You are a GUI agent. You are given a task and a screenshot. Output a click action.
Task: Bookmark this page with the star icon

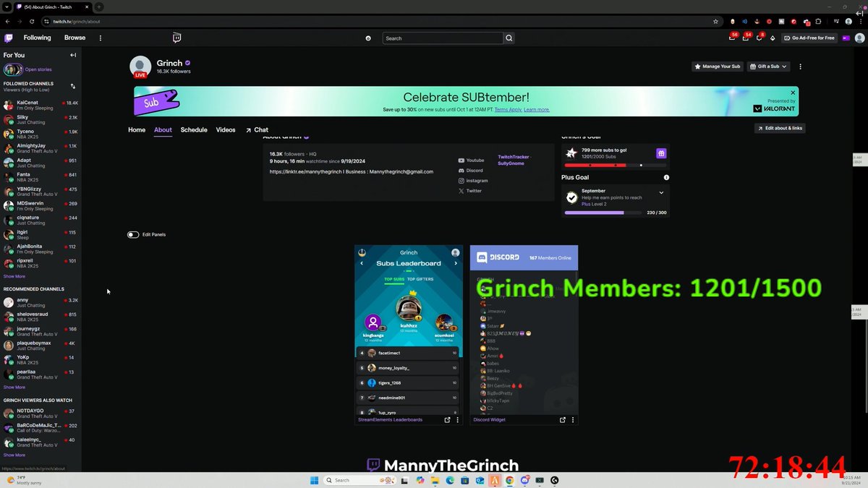tap(715, 22)
